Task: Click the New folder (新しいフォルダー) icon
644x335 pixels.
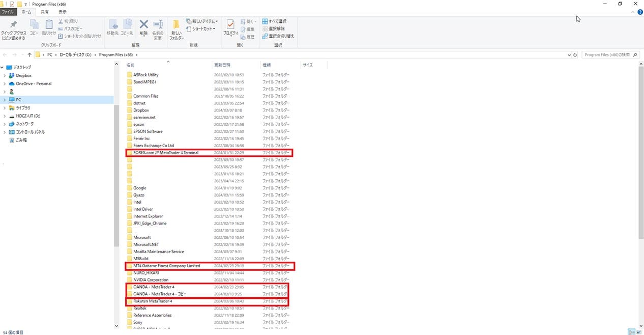Action: (x=176, y=24)
